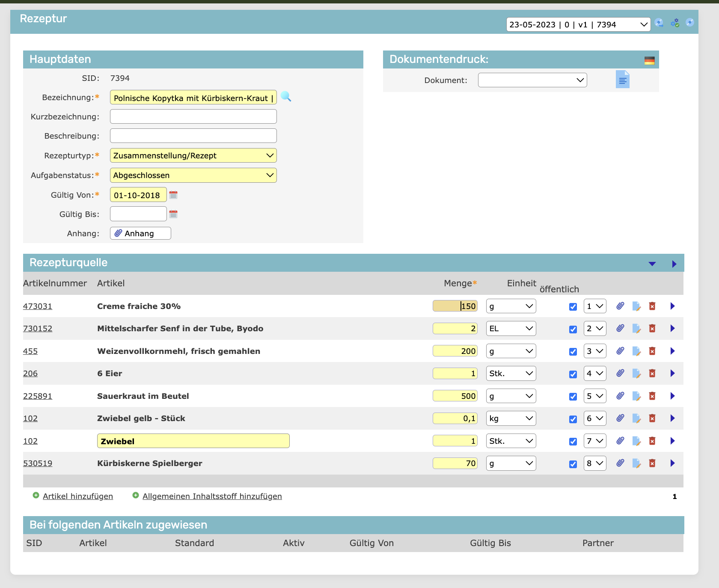This screenshot has height=588, width=719.
Task: Collapse the Rezepturquelle section down arrow
Action: pos(652,264)
